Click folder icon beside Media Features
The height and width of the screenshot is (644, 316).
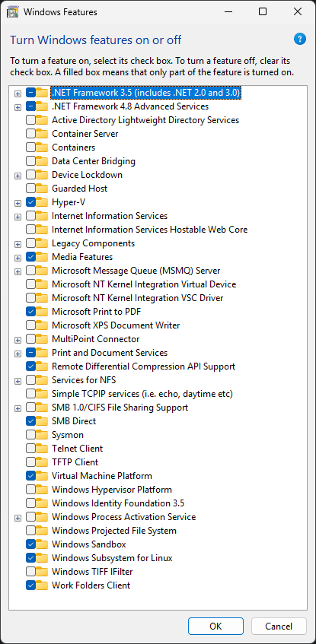tap(42, 257)
